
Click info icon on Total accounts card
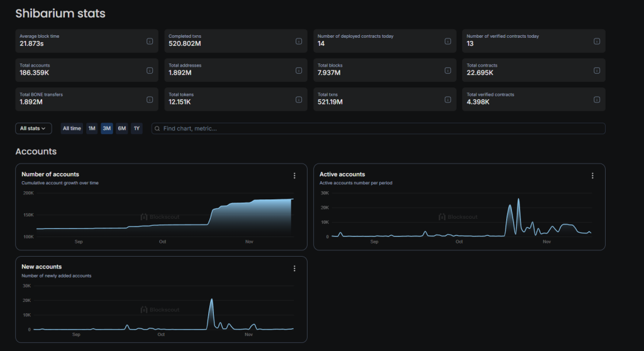point(150,70)
